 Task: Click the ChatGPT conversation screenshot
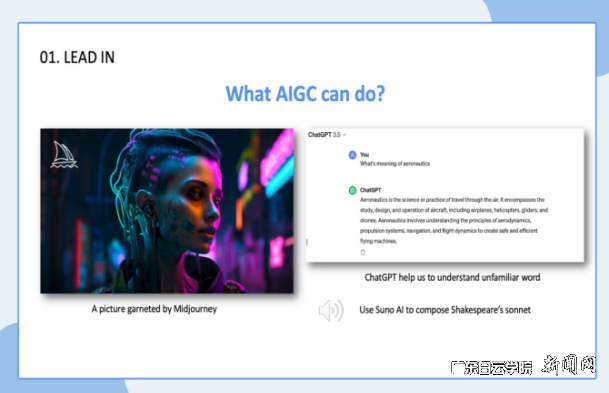coord(445,195)
